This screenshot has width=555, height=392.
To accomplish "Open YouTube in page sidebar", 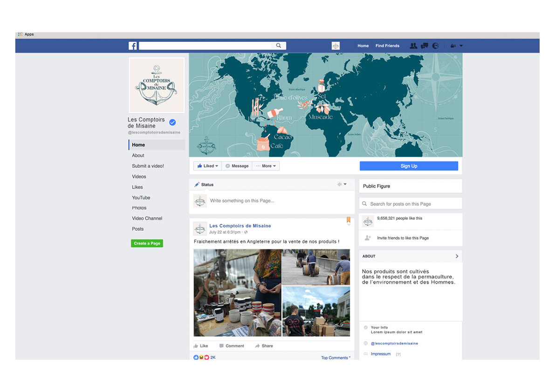I will (141, 197).
